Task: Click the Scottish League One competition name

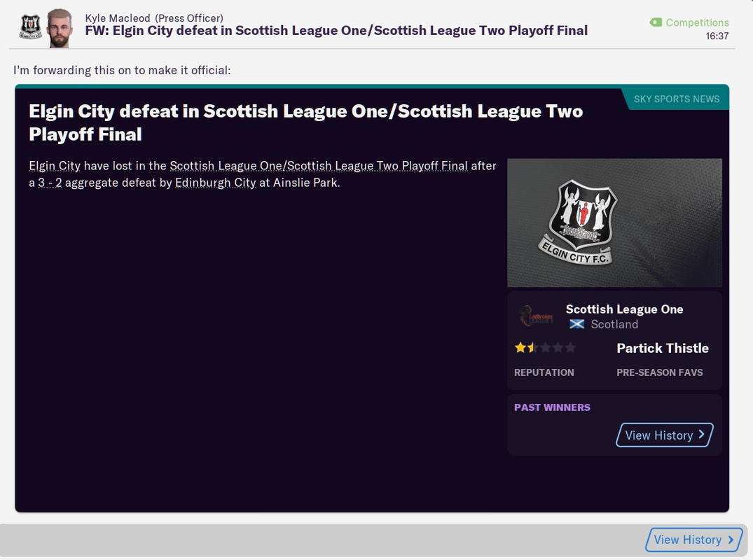Action: (x=624, y=309)
